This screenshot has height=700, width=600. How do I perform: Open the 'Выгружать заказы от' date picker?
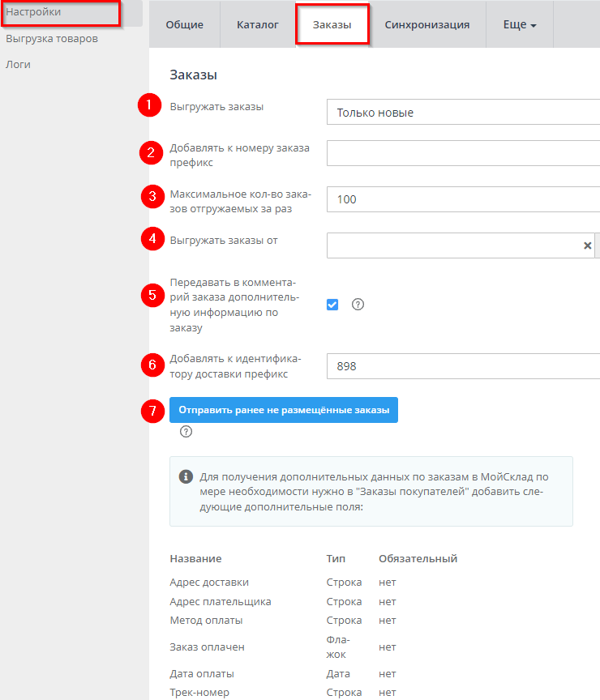click(x=454, y=245)
